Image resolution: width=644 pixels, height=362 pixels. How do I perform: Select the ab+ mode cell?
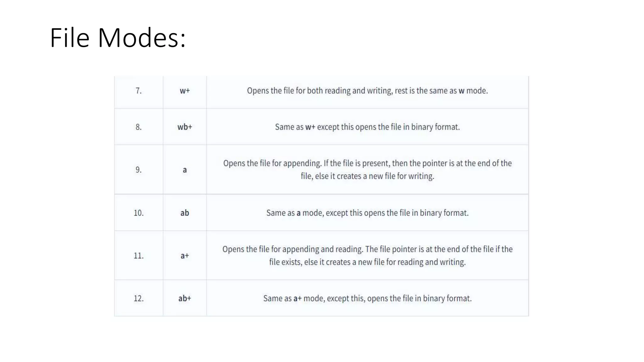point(185,298)
